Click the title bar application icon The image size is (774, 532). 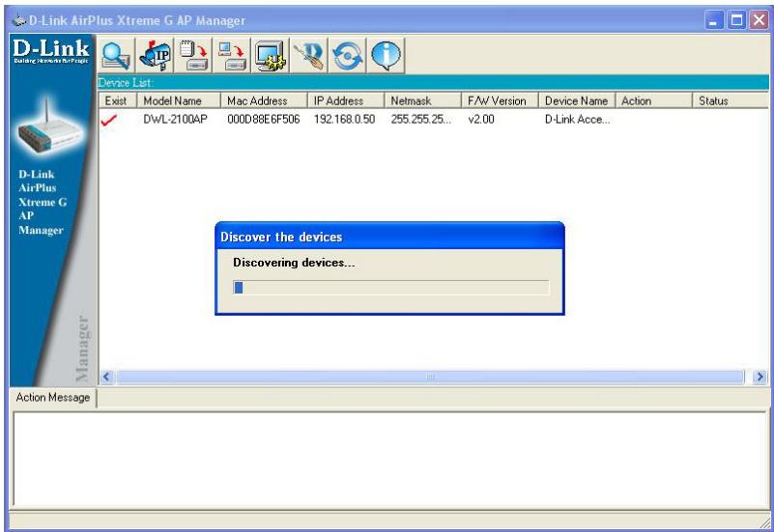pyautogui.click(x=19, y=20)
